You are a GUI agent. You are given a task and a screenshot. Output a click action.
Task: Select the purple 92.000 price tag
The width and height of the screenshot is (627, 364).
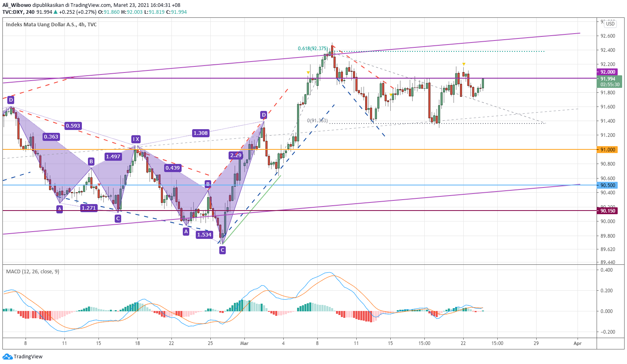click(608, 72)
